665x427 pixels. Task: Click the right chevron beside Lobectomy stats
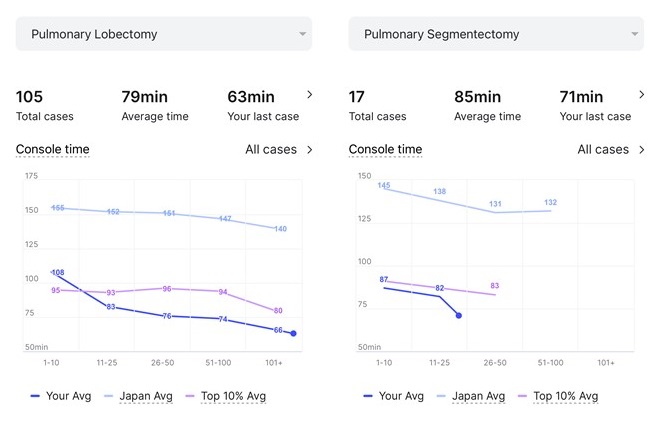(x=309, y=95)
